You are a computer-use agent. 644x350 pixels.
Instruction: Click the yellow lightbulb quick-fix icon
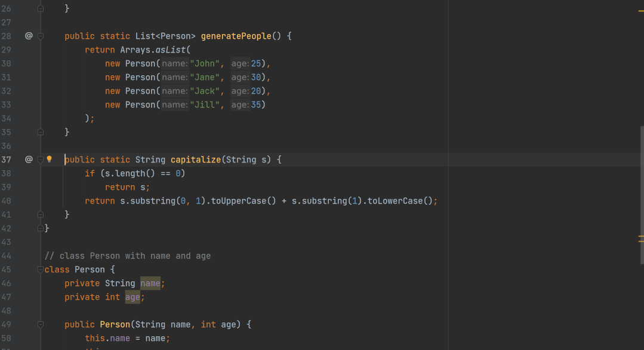click(x=50, y=159)
